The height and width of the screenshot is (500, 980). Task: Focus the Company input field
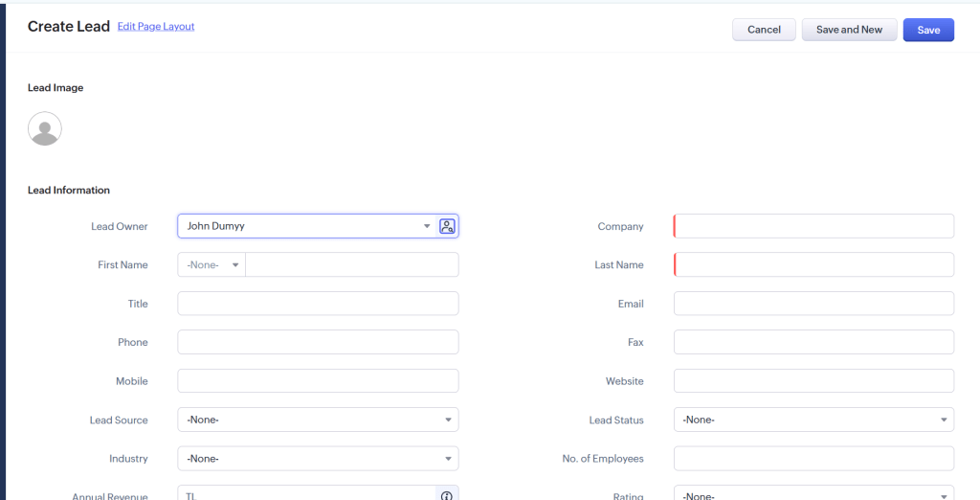[813, 226]
